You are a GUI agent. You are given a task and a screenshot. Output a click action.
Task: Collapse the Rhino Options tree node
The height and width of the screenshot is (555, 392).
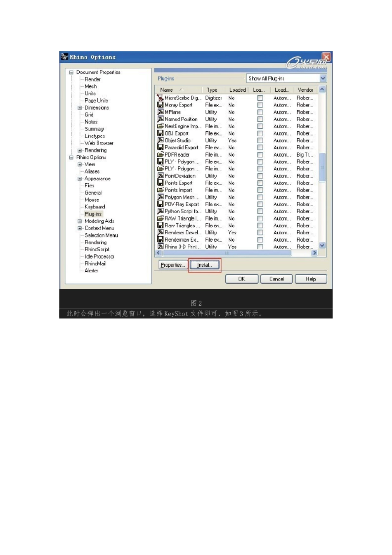(x=71, y=157)
